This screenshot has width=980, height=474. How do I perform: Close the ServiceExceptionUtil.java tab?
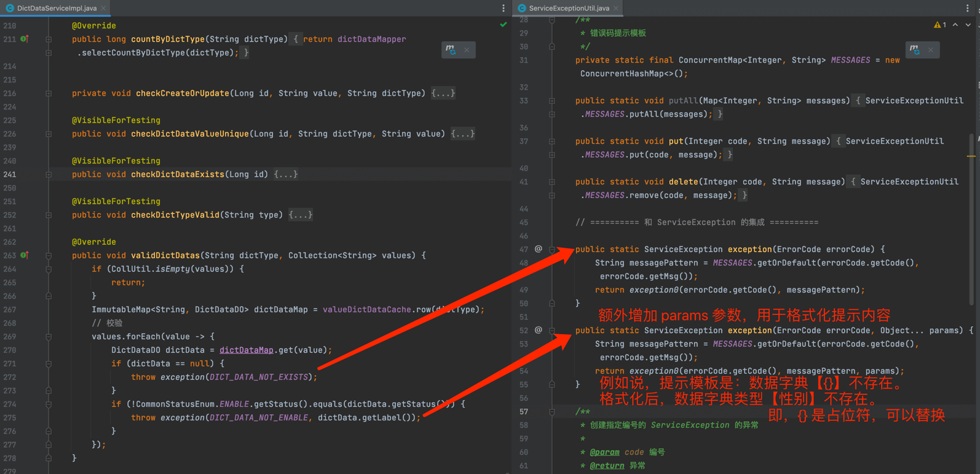click(x=616, y=8)
